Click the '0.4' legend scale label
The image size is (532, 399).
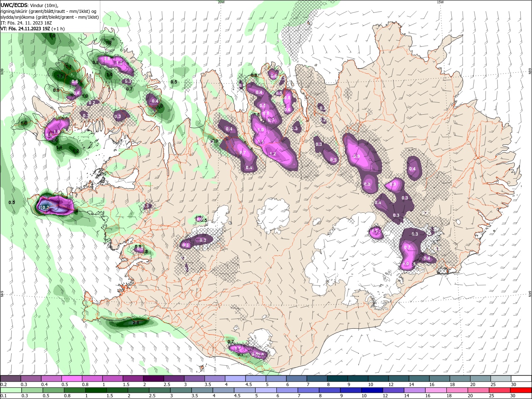[44, 384]
